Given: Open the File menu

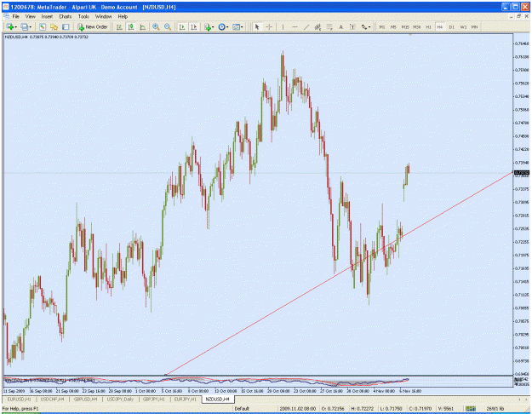Looking at the screenshot, I should pyautogui.click(x=15, y=16).
